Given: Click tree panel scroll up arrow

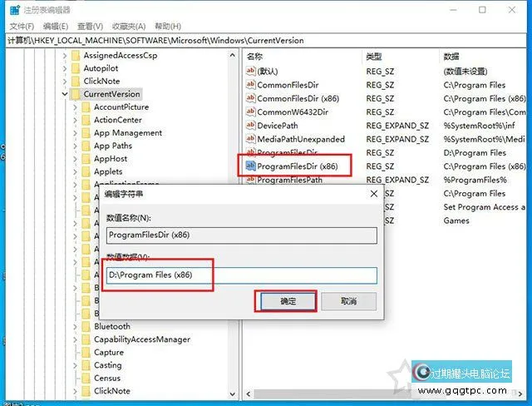Looking at the screenshot, I should pyautogui.click(x=233, y=55).
